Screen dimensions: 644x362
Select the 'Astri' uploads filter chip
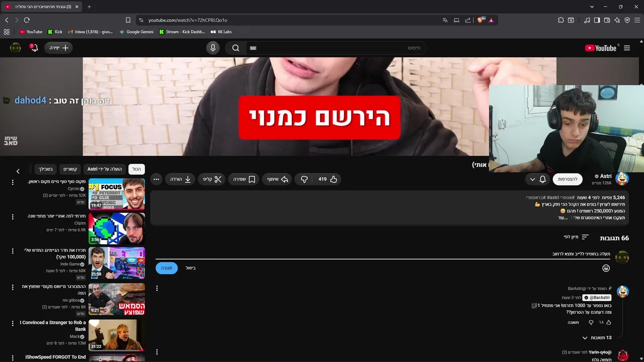[105, 169]
